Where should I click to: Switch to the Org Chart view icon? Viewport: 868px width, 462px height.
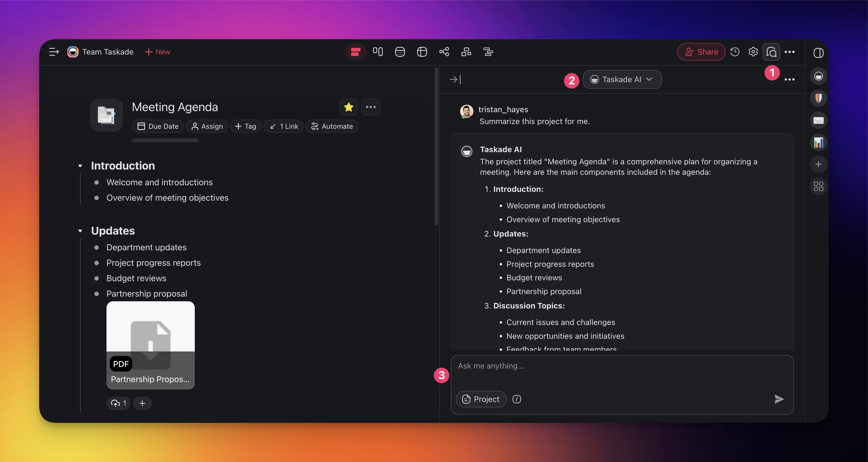coord(466,52)
